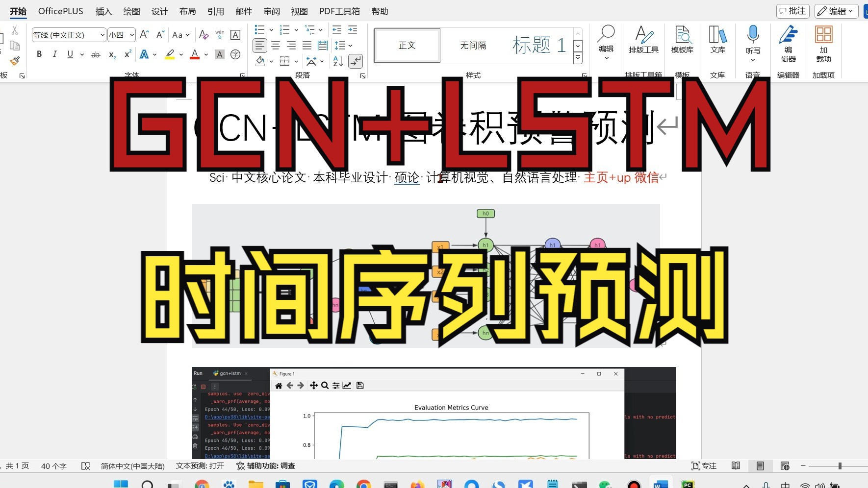Apply the 正文 style

click(407, 45)
